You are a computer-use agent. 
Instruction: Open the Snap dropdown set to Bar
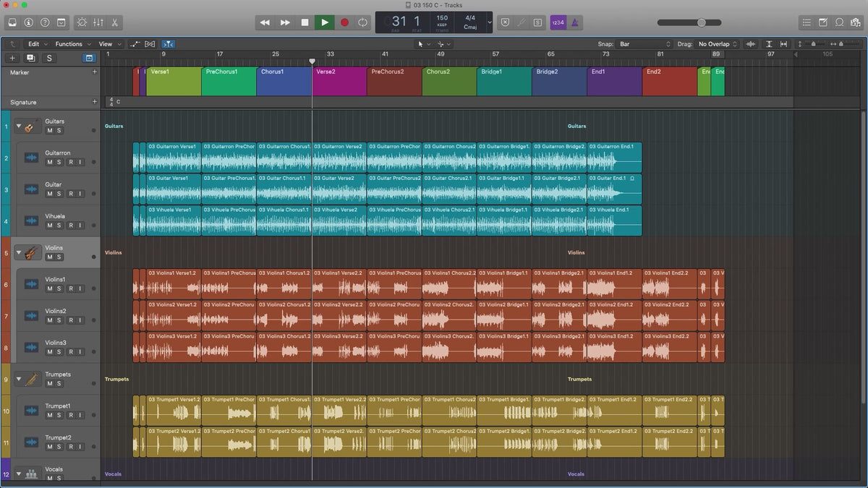click(x=644, y=44)
